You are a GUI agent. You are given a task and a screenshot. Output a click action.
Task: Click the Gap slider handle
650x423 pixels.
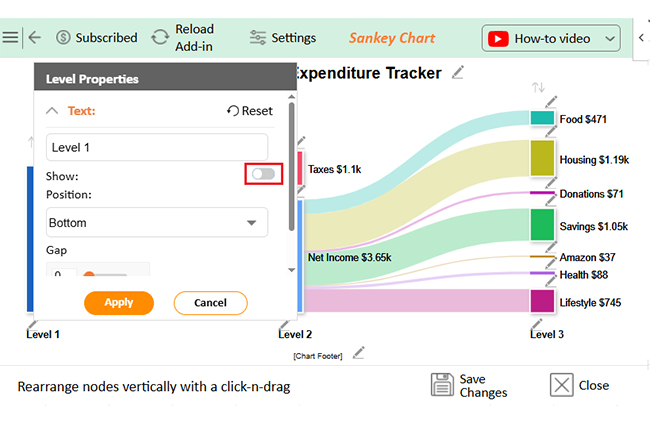point(89,274)
